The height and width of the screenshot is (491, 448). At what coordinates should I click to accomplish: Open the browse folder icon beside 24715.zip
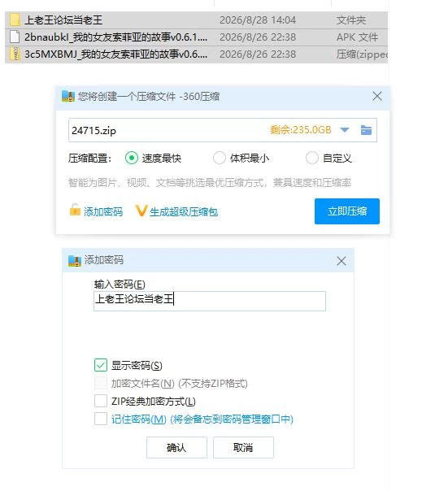(366, 129)
